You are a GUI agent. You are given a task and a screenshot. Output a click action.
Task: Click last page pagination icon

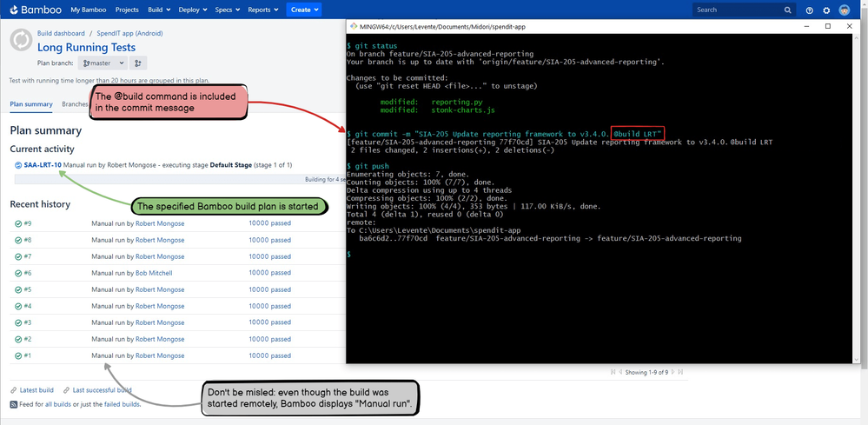tap(680, 373)
